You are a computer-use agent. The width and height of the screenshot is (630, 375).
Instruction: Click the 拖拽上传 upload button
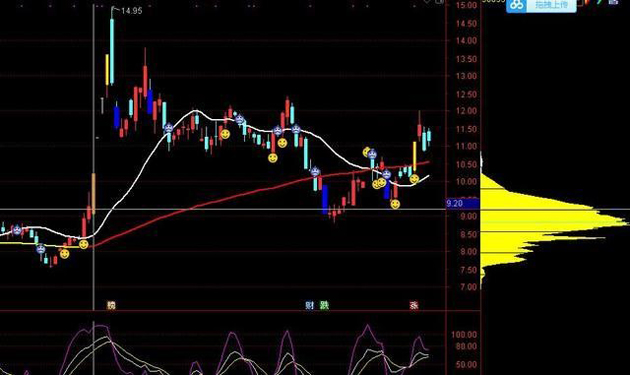pyautogui.click(x=541, y=6)
